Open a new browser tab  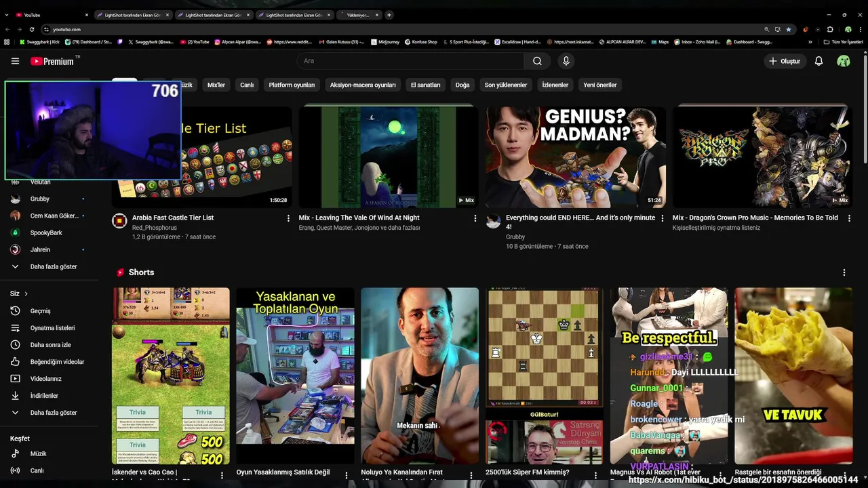pos(389,14)
